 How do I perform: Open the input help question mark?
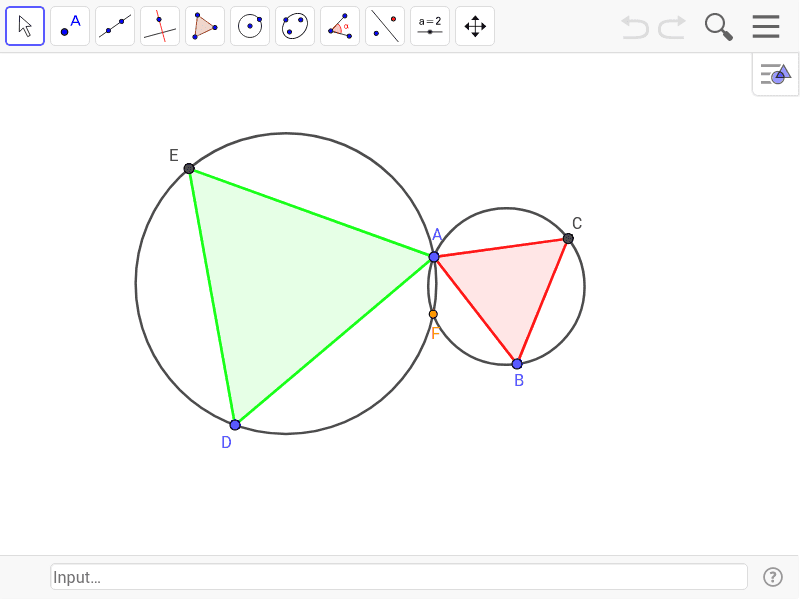click(x=772, y=577)
